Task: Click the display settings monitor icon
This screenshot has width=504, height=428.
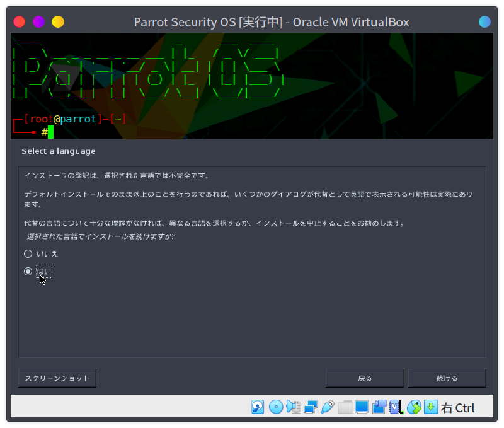Action: pos(362,407)
